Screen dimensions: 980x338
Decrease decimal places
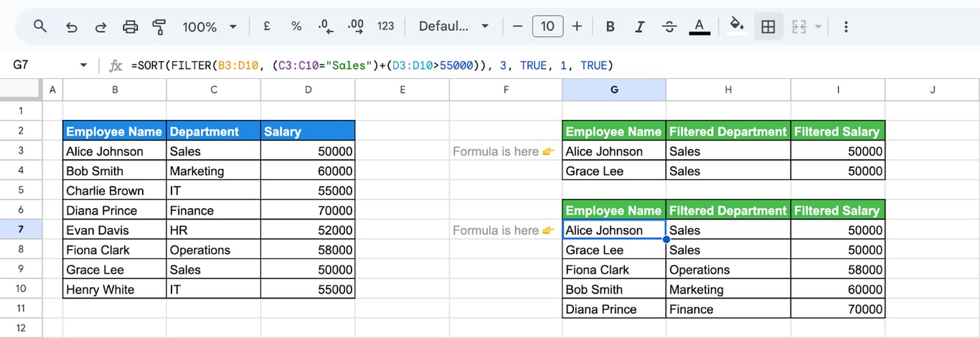click(x=326, y=27)
